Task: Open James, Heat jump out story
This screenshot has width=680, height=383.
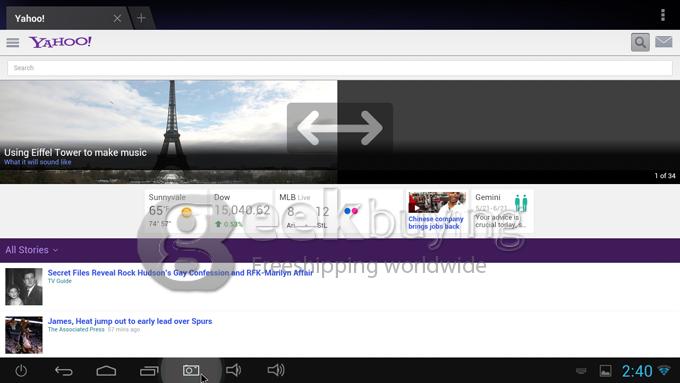Action: pyautogui.click(x=130, y=321)
